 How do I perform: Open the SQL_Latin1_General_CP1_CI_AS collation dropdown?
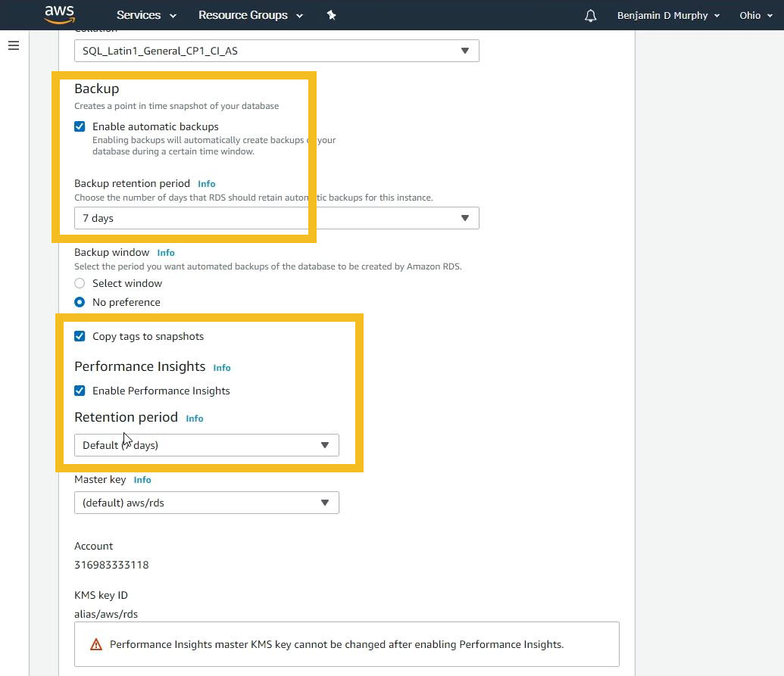coord(276,51)
